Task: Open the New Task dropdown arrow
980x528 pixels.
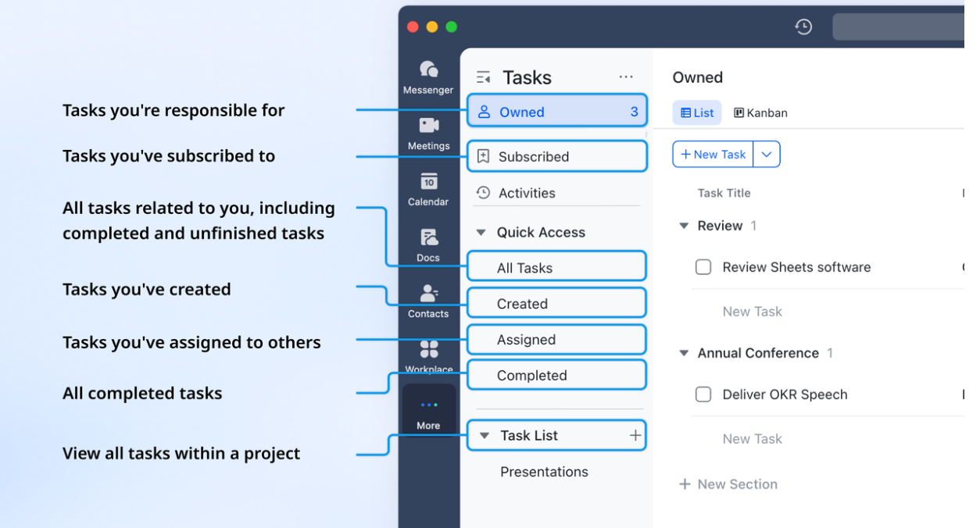Action: pyautogui.click(x=767, y=155)
